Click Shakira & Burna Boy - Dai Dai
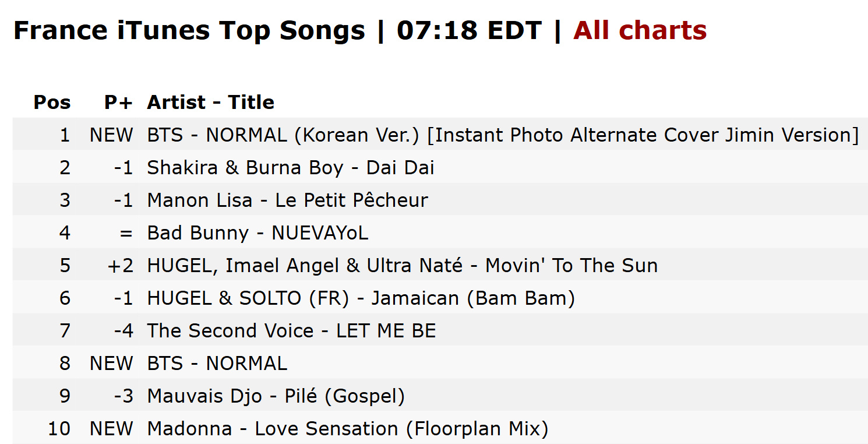868x444 pixels. coord(291,168)
